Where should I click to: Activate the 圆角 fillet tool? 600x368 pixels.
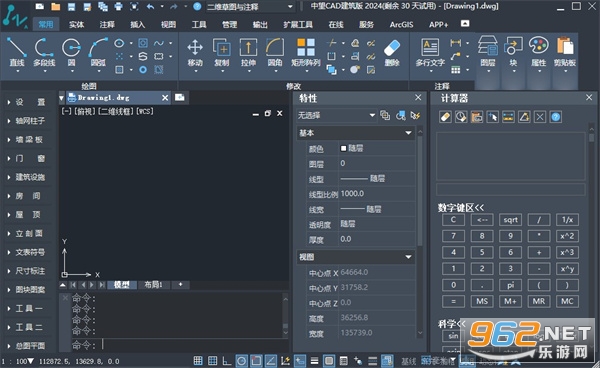point(275,53)
